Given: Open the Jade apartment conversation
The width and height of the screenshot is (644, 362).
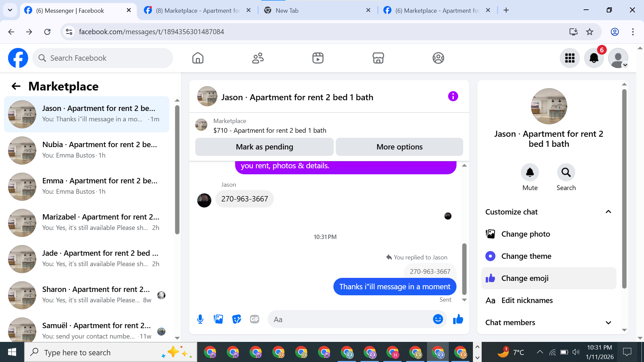Looking at the screenshot, I should (x=87, y=259).
